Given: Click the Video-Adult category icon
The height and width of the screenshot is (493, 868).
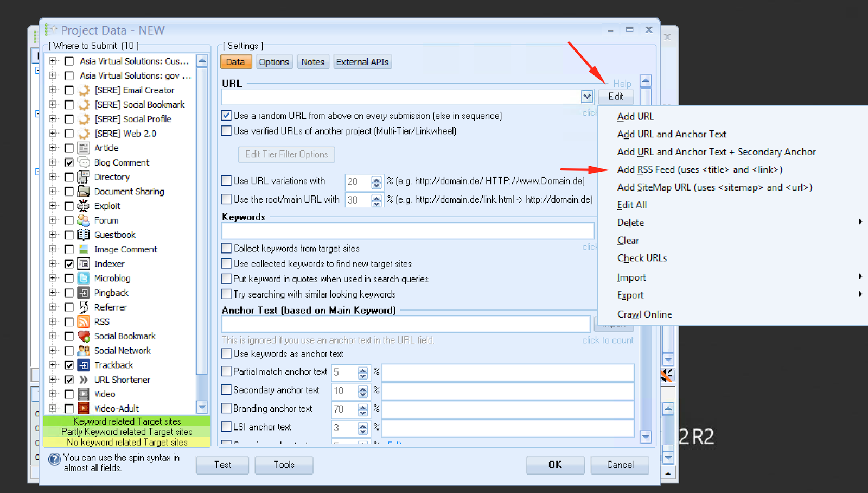Looking at the screenshot, I should pyautogui.click(x=84, y=408).
